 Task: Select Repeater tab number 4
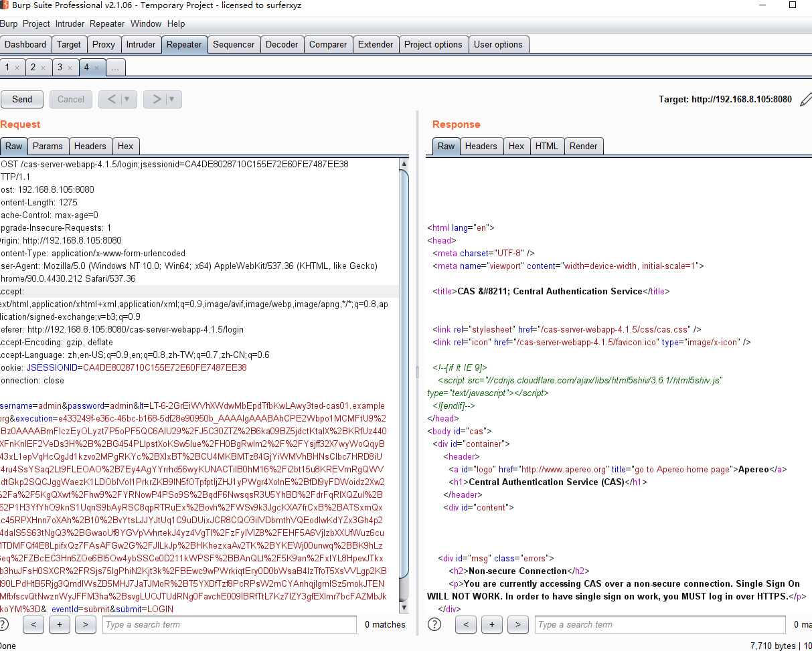tap(86, 68)
